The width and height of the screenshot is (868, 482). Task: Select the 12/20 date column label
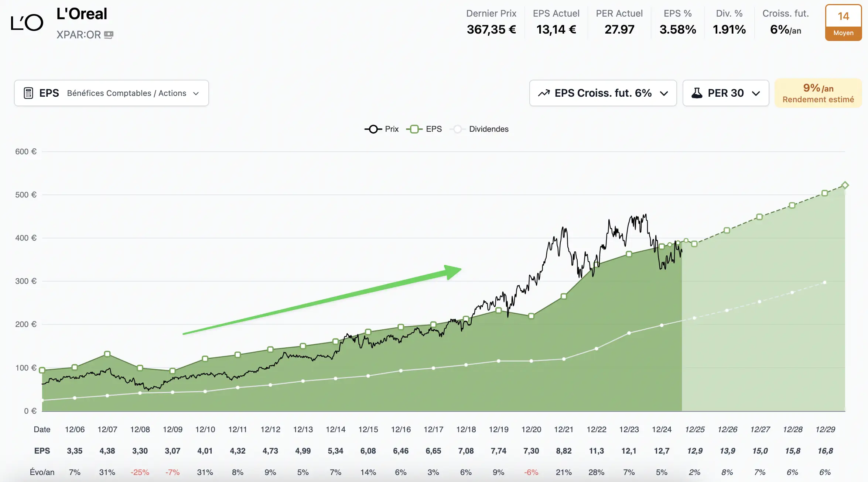click(531, 429)
